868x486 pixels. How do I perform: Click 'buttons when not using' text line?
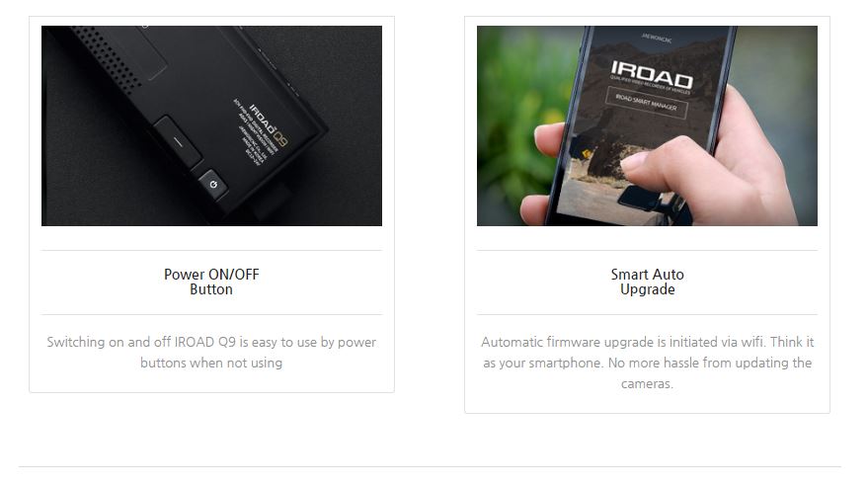[x=211, y=363]
